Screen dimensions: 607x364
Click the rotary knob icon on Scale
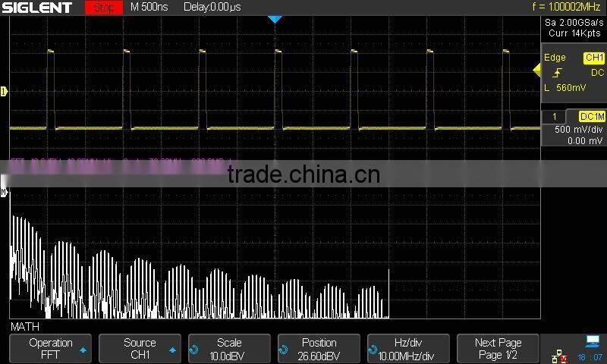tap(194, 350)
